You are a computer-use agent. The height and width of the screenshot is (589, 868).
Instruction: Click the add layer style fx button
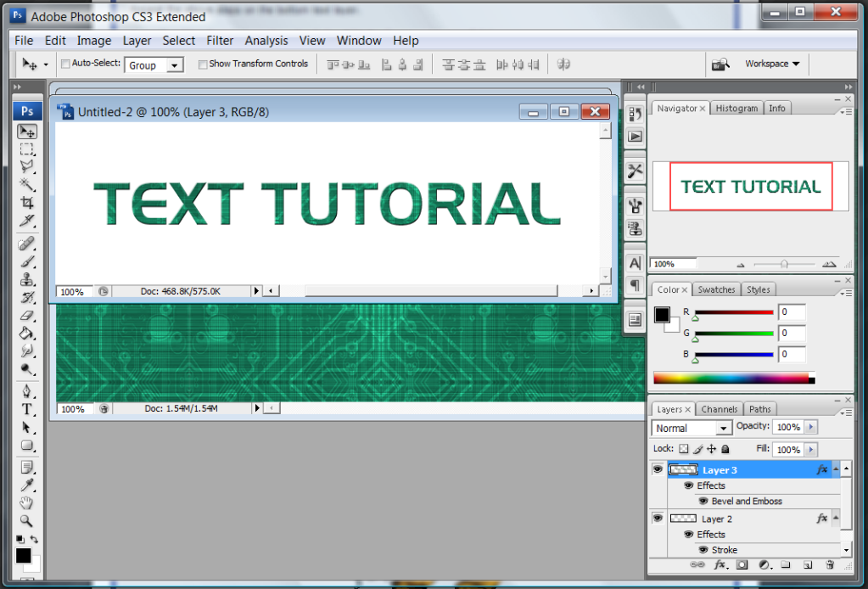click(x=720, y=564)
